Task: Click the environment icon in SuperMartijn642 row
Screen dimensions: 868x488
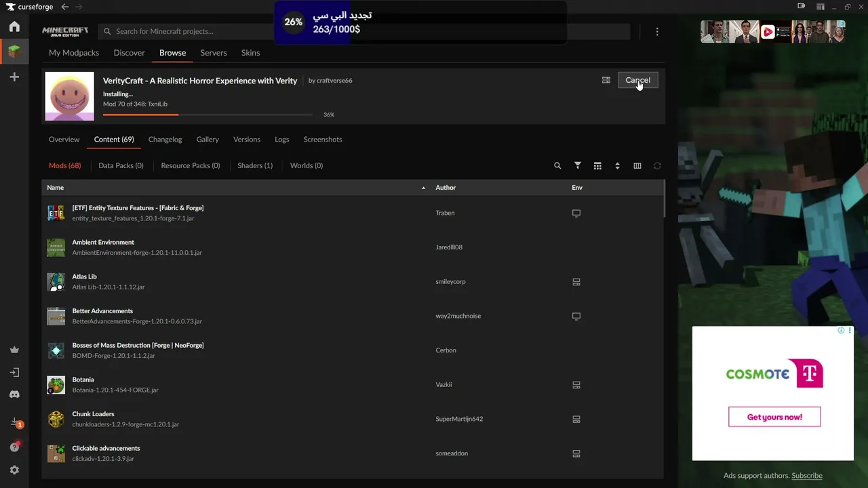Action: point(576,419)
